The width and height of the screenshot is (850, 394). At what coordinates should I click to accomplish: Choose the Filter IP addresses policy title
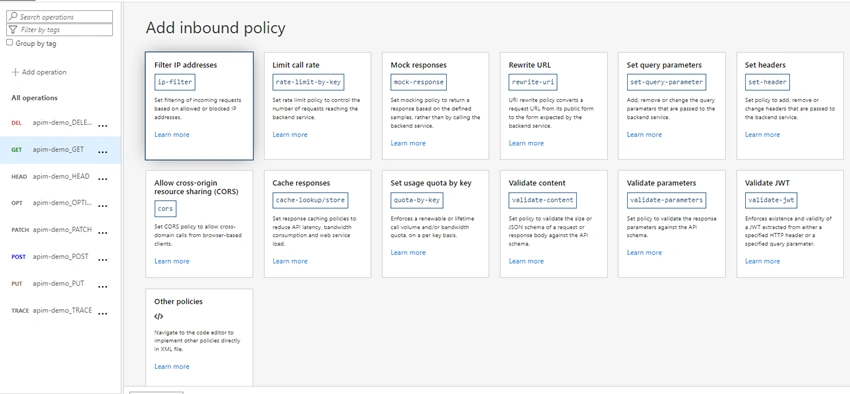pyautogui.click(x=185, y=65)
